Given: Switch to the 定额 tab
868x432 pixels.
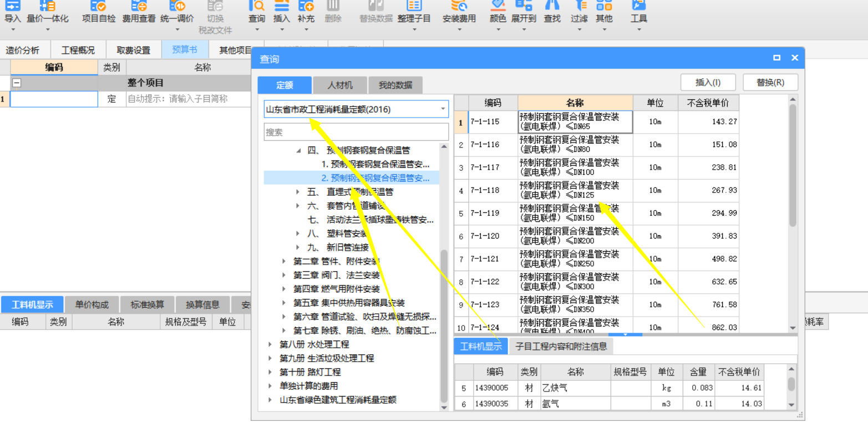Looking at the screenshot, I should 285,85.
